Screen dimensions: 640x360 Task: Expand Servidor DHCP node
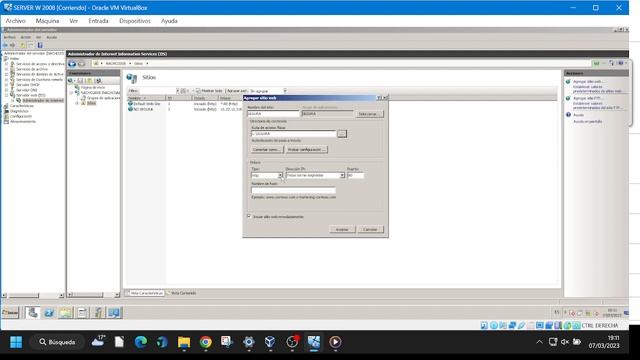click(7, 85)
